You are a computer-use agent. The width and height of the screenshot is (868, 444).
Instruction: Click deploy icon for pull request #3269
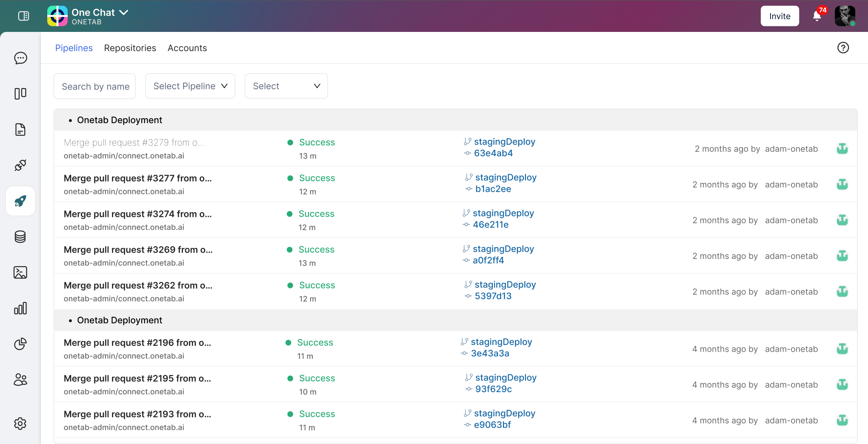[x=842, y=256]
